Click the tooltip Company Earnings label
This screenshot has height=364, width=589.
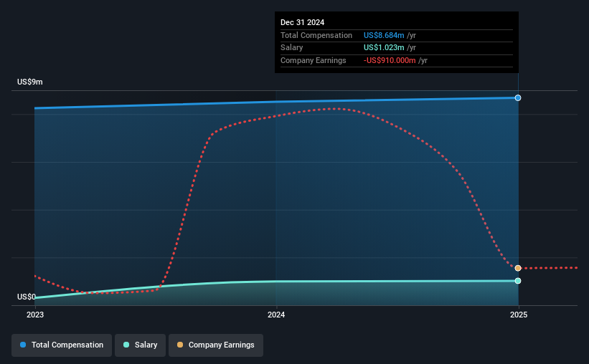pyautogui.click(x=314, y=60)
